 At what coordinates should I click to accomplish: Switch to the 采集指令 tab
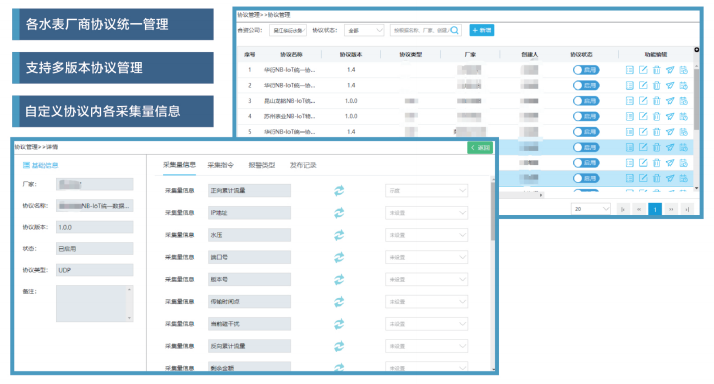pos(221,165)
